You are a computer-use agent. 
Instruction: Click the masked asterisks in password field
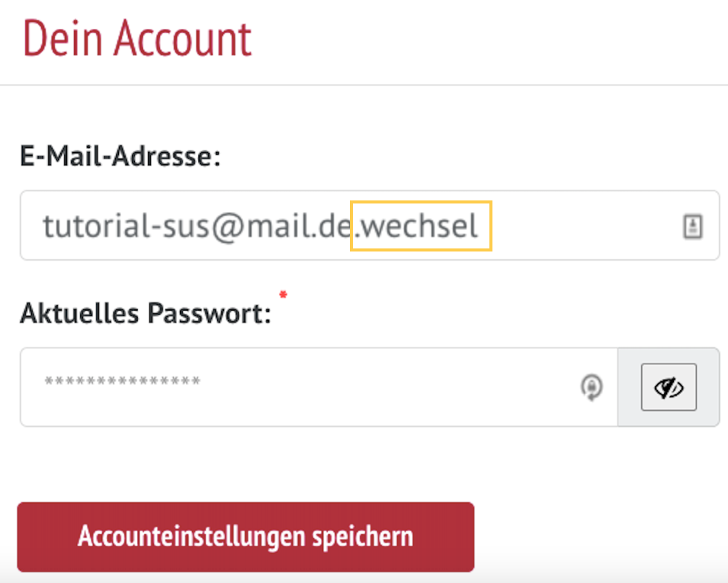tap(123, 382)
